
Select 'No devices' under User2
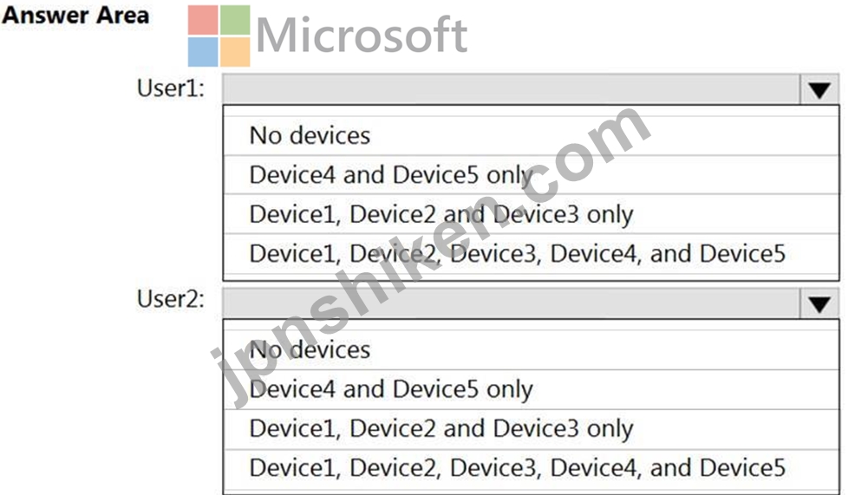(531, 350)
